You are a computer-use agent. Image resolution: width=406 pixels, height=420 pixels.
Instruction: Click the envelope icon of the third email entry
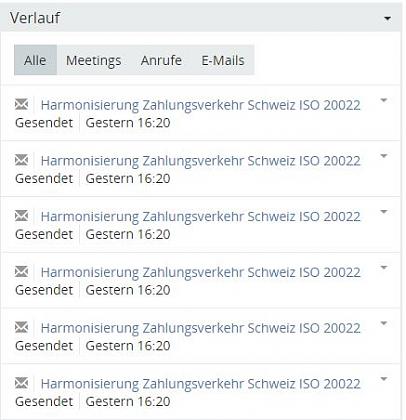(22, 216)
